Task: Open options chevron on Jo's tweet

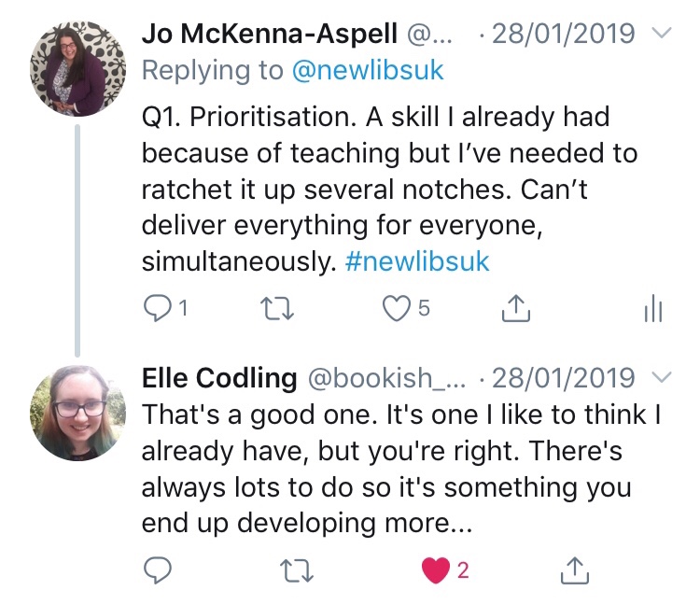Action: tap(660, 34)
